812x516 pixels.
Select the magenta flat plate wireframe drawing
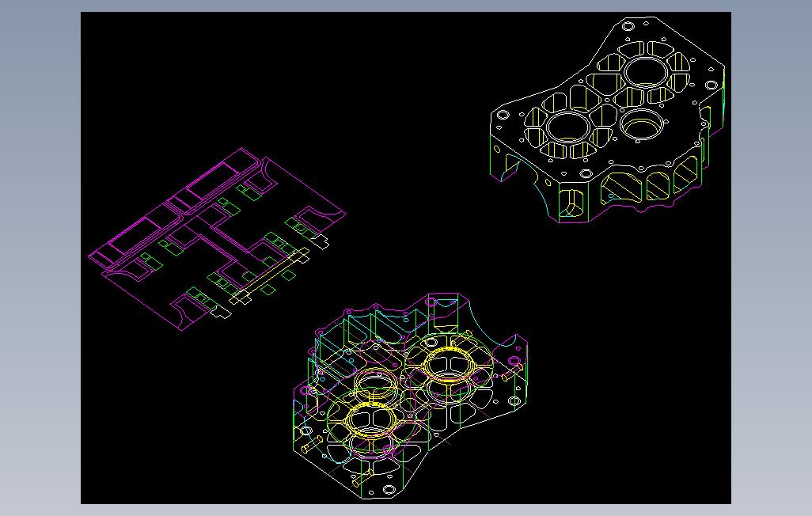[217, 239]
